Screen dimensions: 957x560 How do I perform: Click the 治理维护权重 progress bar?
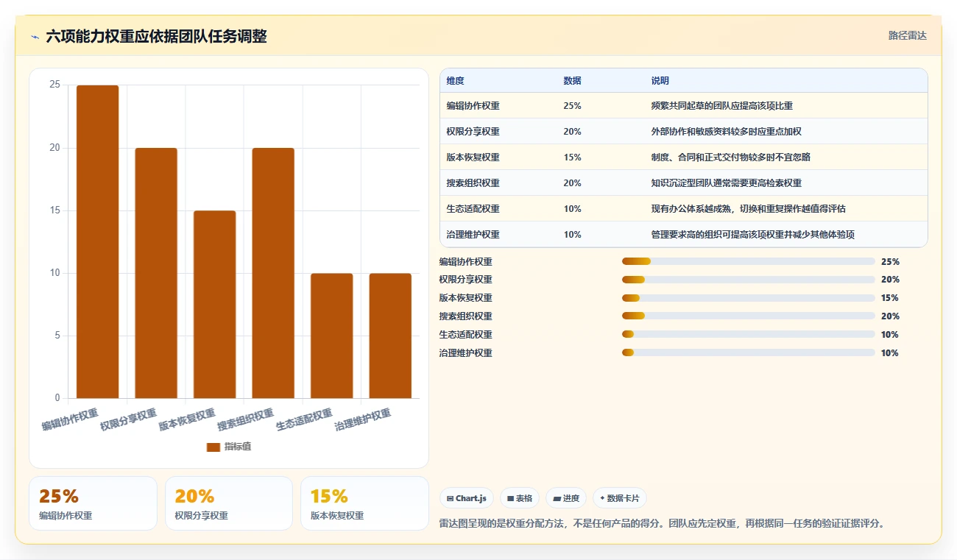point(749,353)
